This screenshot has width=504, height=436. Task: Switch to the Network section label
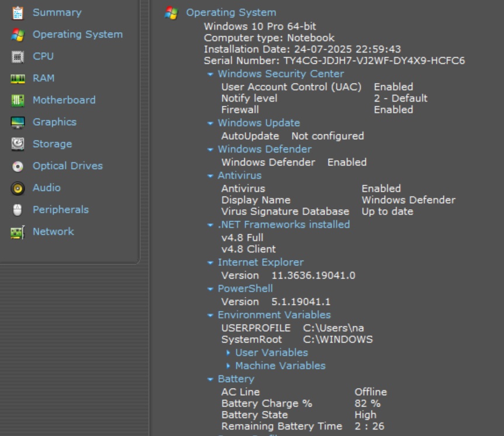tap(53, 231)
